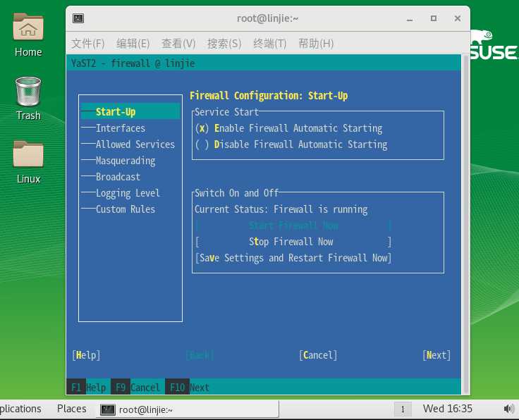Click the Stop Firewall Now button

pyautogui.click(x=293, y=242)
